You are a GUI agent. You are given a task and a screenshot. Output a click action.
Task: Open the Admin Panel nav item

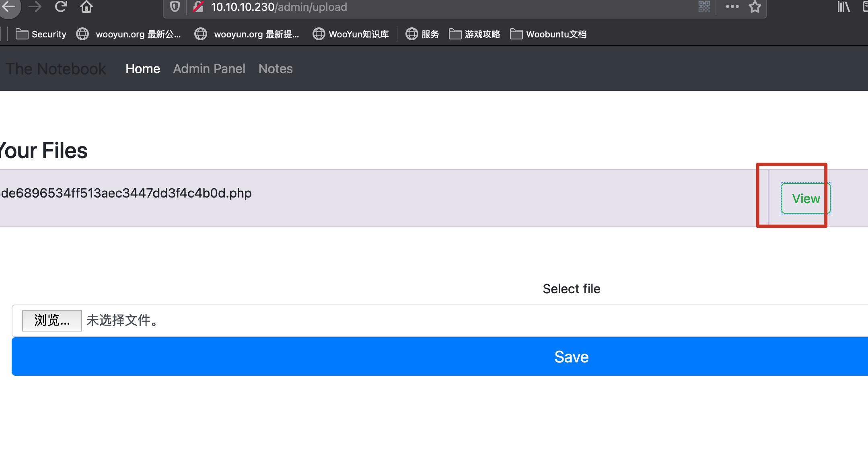click(x=209, y=69)
